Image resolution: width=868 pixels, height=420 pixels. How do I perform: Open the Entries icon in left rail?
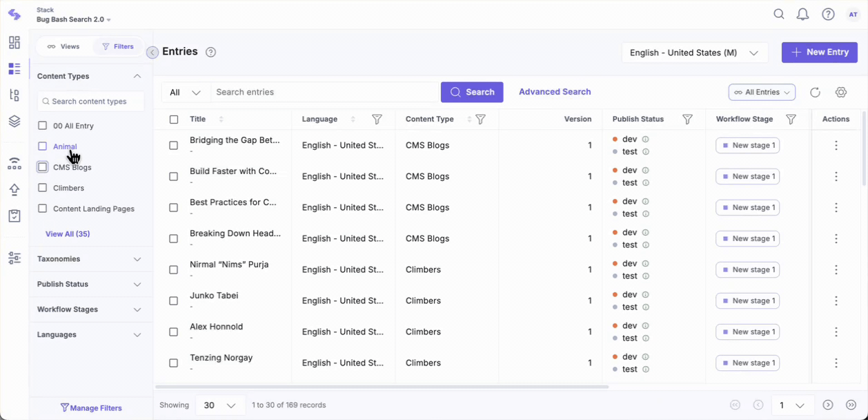(x=14, y=69)
